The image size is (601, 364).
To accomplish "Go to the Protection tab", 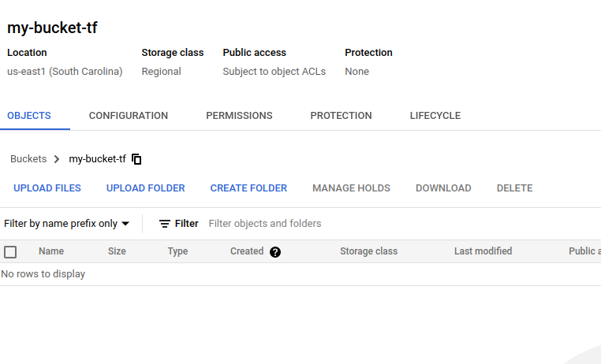I will click(x=342, y=116).
